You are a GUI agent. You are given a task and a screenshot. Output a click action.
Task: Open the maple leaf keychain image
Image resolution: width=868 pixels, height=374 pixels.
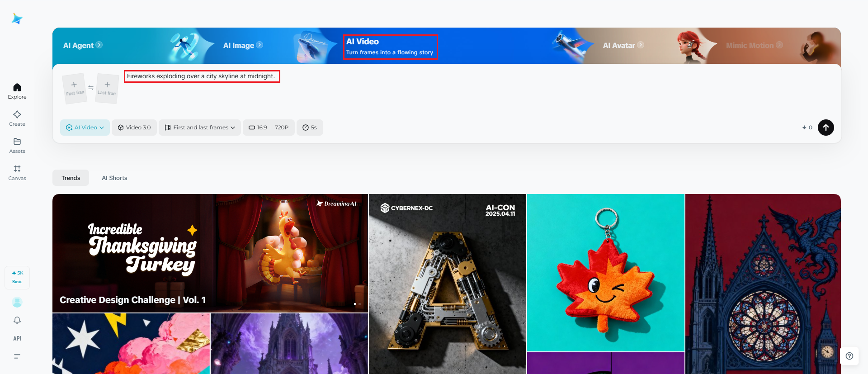[606, 273]
